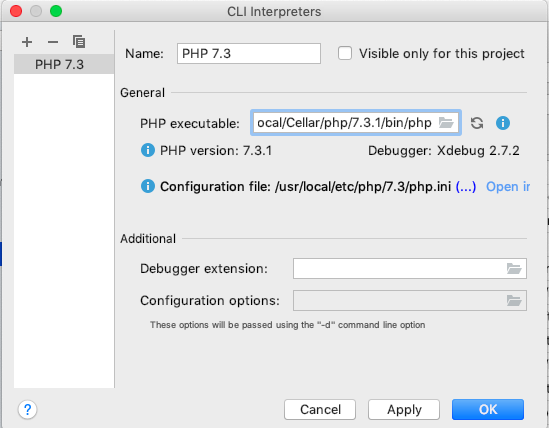Reload PHP info with the refresh icon
The height and width of the screenshot is (428, 549).
tap(477, 123)
